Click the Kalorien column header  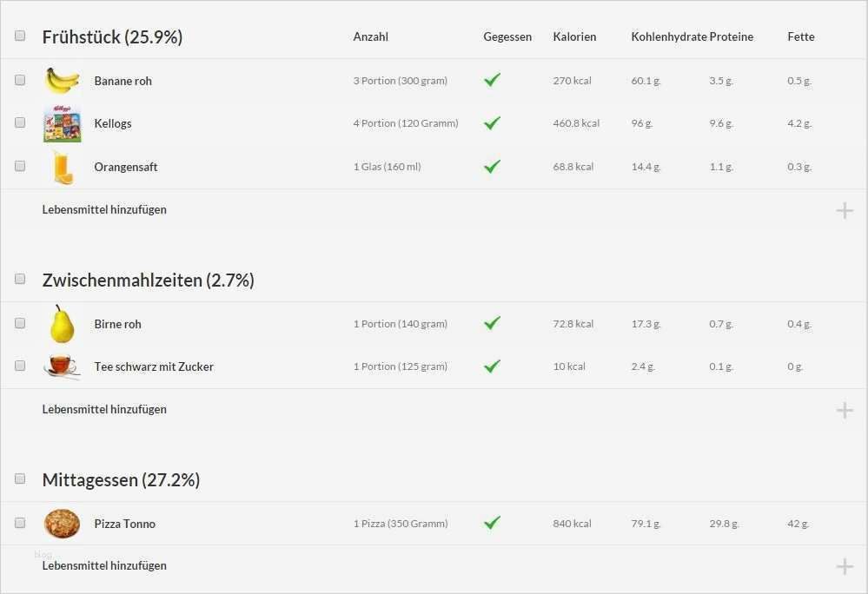tap(574, 36)
